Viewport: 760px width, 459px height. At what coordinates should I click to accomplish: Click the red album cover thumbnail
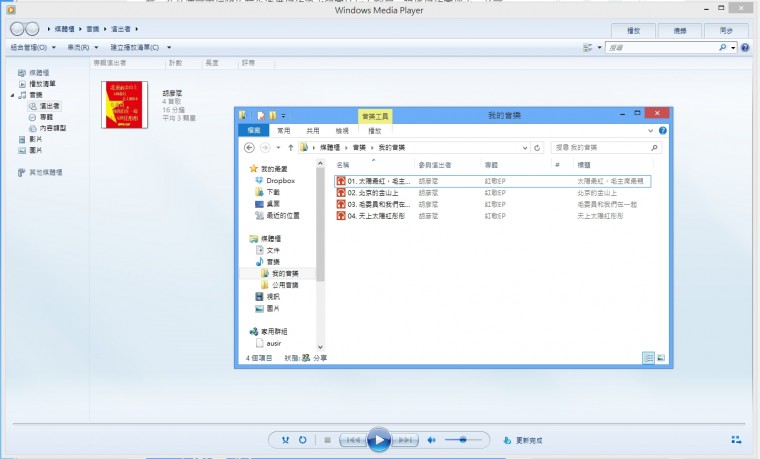[125, 105]
